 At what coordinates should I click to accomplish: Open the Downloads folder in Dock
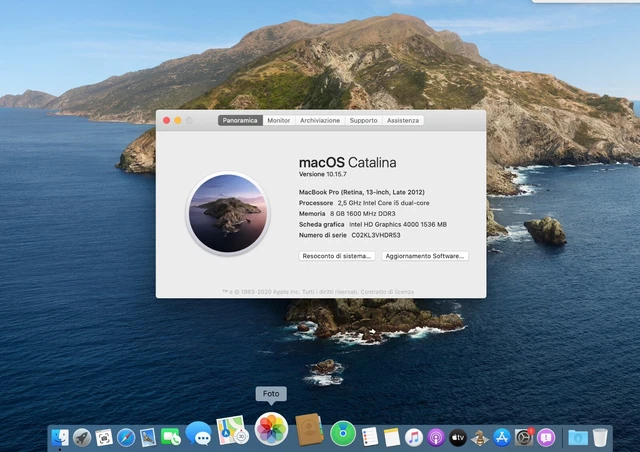pos(578,438)
